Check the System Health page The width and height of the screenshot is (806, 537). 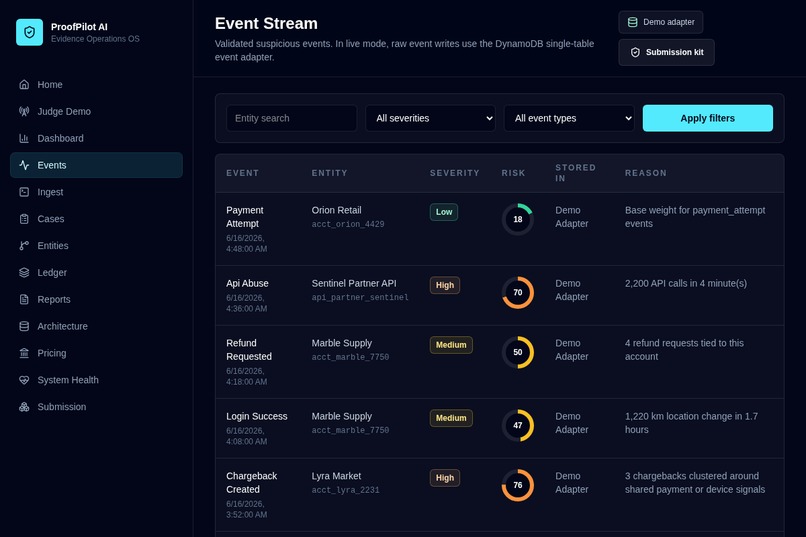(96, 380)
